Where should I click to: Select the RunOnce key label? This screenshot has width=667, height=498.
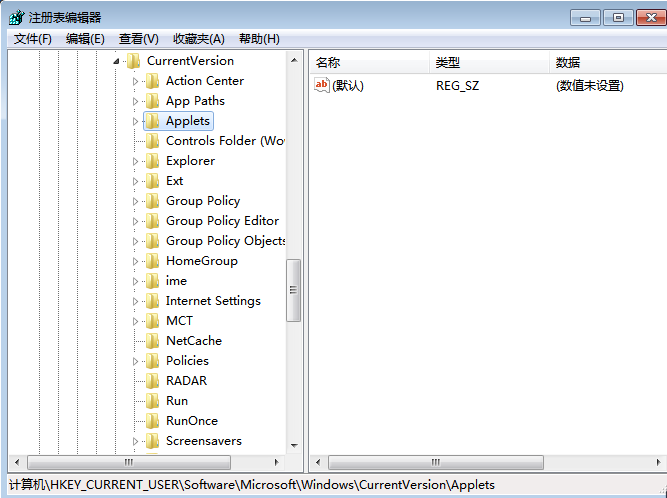click(192, 421)
